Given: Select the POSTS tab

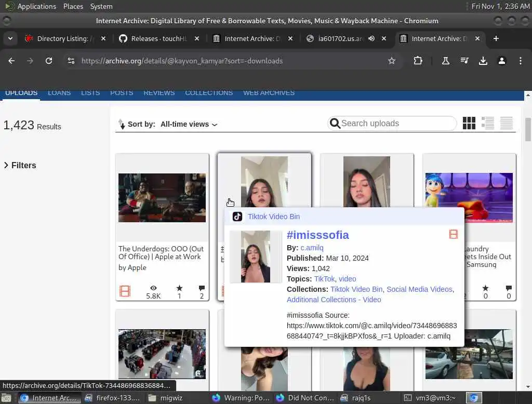Looking at the screenshot, I should click(122, 93).
